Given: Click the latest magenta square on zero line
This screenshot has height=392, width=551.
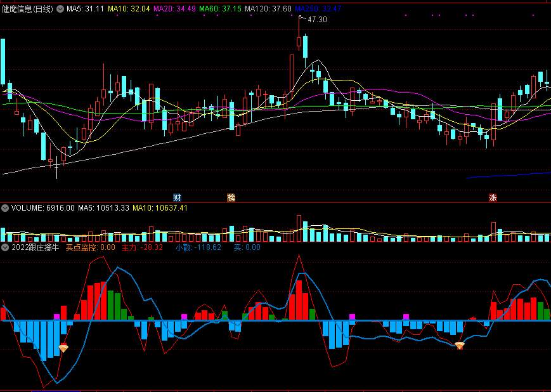Looking at the screenshot, I should 406,317.
